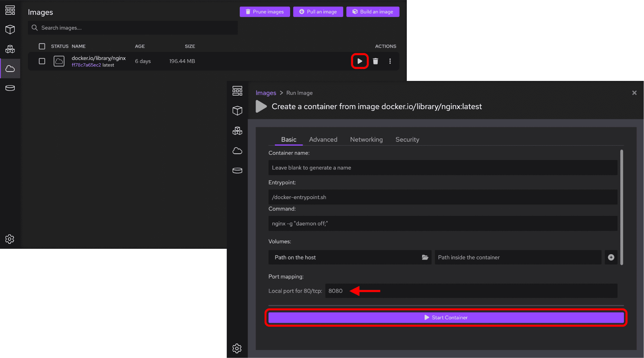Viewport: 644px width, 358px height.
Task: Click Path inside the container field
Action: (518, 257)
